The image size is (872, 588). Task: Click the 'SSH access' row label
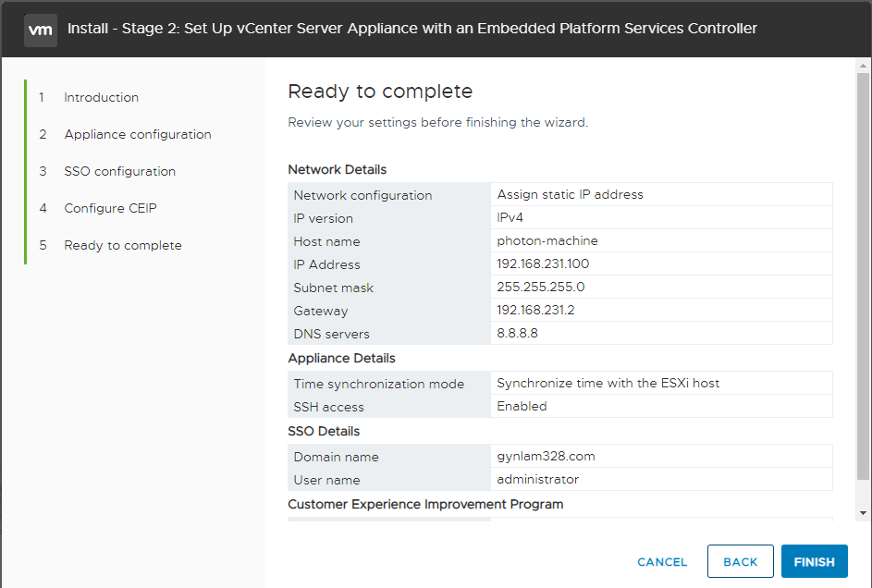[328, 408]
